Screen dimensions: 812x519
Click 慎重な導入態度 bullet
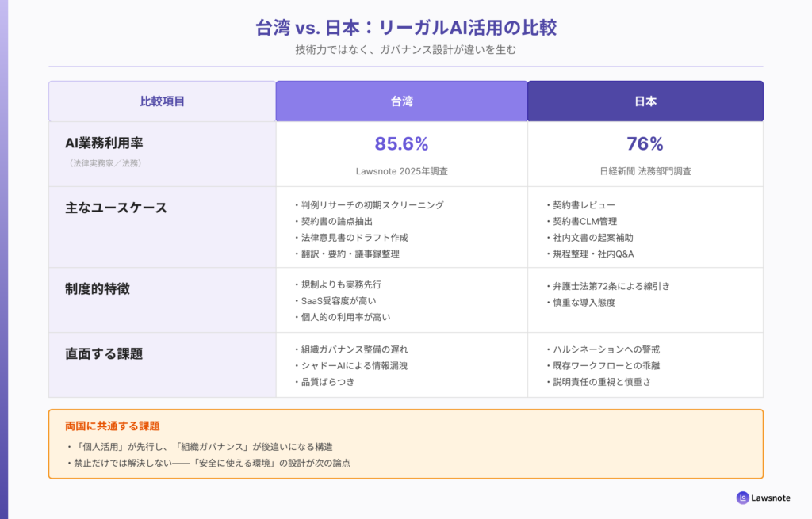coord(580,303)
